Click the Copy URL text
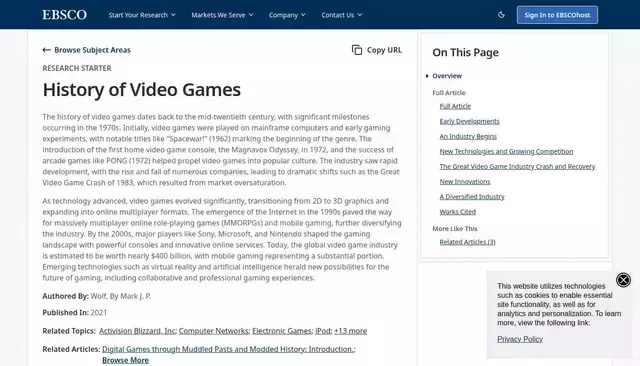Screen dimensions: 640x366 [x=384, y=50]
